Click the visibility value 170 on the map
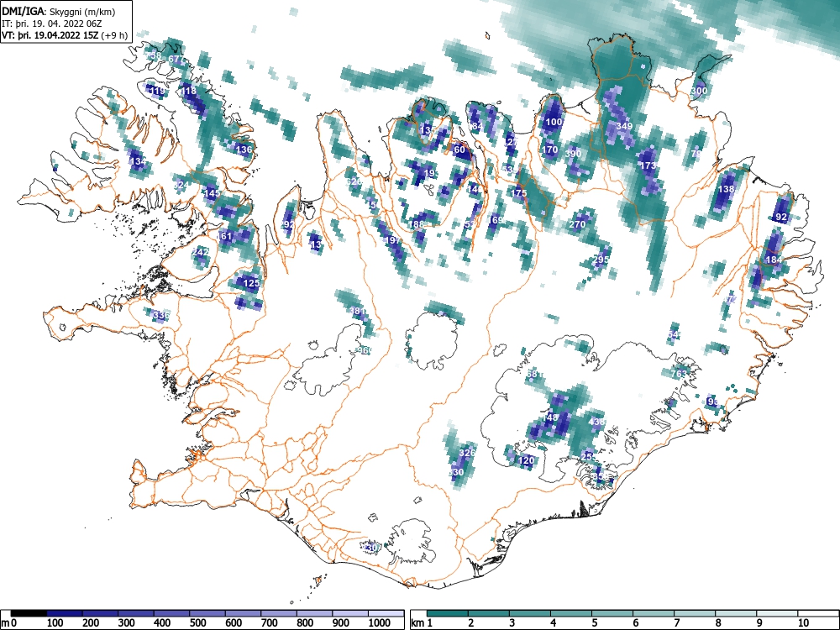Image resolution: width=840 pixels, height=630 pixels. [549, 150]
